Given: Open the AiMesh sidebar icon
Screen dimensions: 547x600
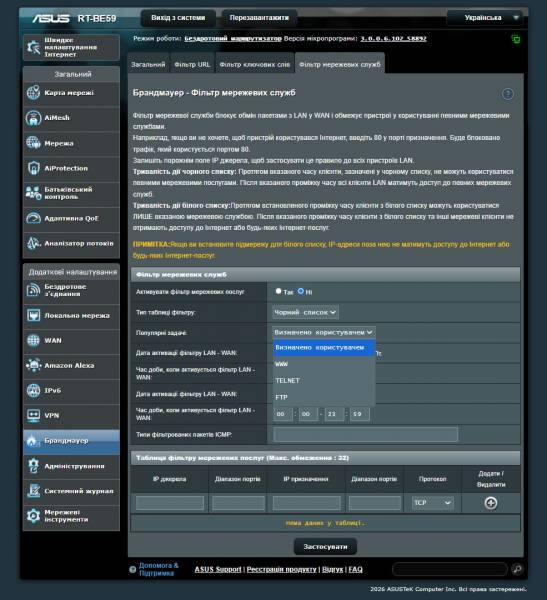Looking at the screenshot, I should click(x=33, y=118).
